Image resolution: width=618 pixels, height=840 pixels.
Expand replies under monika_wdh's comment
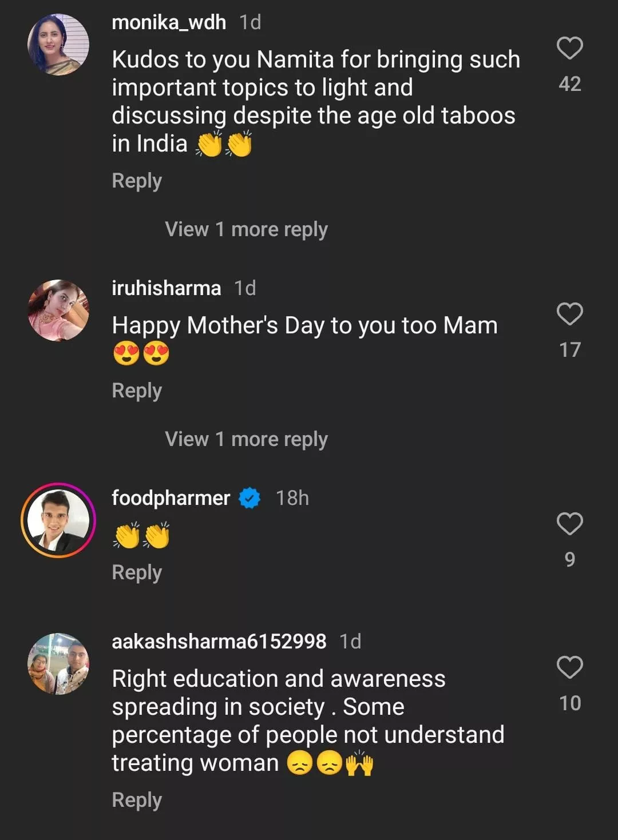pyautogui.click(x=246, y=229)
